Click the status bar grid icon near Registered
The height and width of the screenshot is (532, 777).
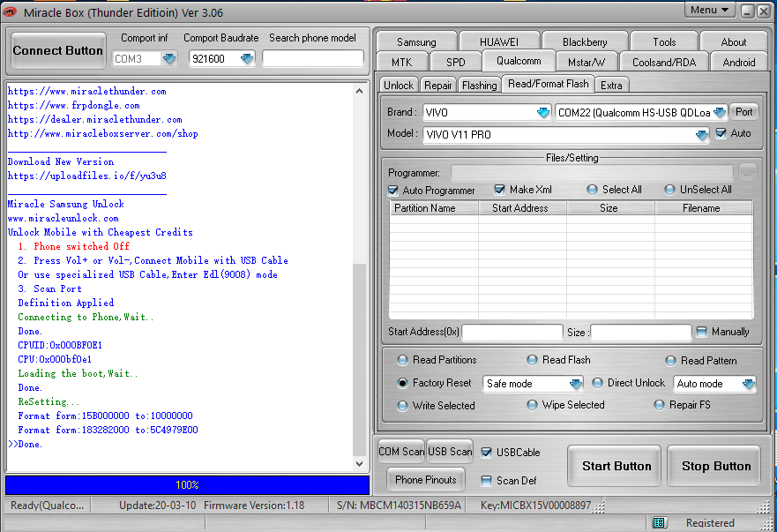[x=658, y=522]
